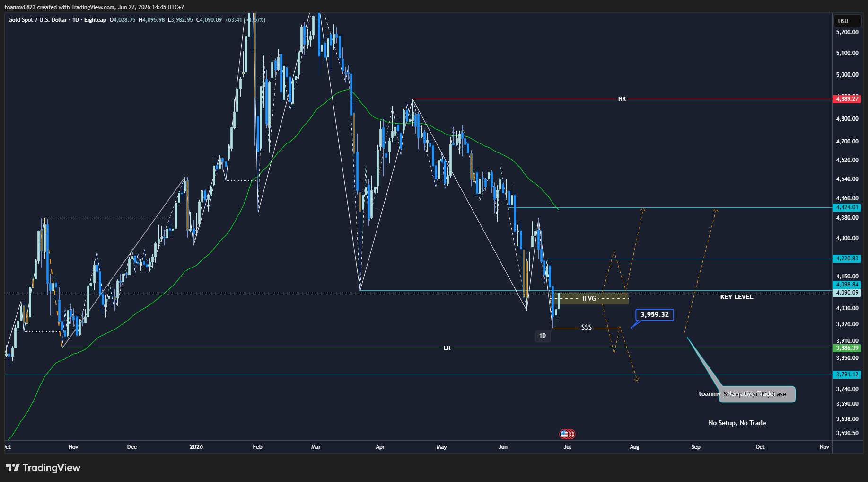Image resolution: width=868 pixels, height=482 pixels.
Task: Click the Mar label on time axis
Action: pyautogui.click(x=316, y=447)
